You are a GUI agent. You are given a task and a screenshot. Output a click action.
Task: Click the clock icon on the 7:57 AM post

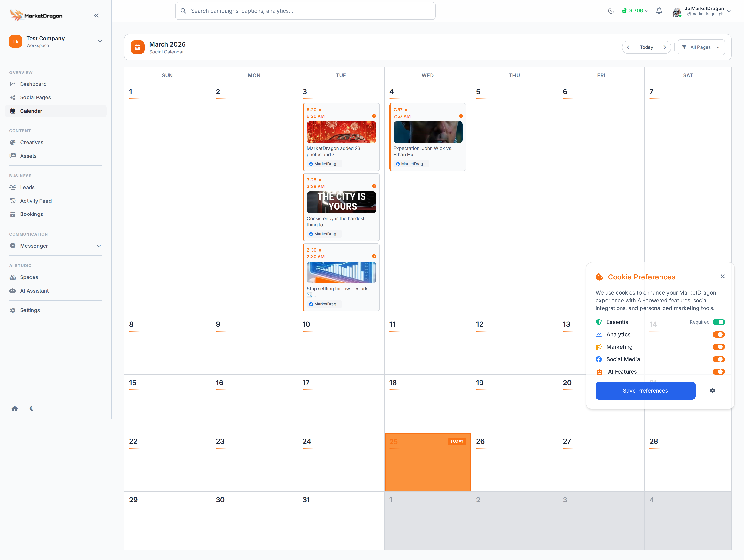461,116
